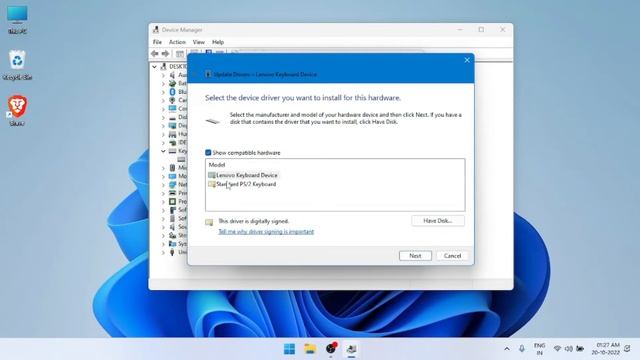Image resolution: width=640 pixels, height=360 pixels.
Task: Expand the Network adapters node
Action: coord(163,185)
